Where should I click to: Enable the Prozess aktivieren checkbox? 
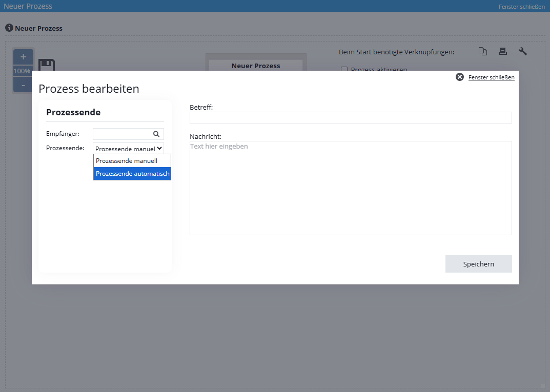pos(344,70)
